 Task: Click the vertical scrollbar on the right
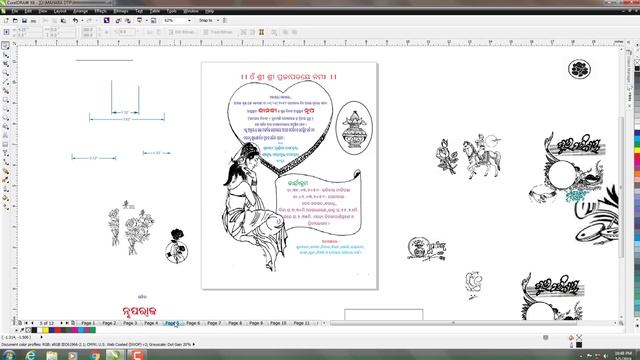pyautogui.click(x=621, y=187)
